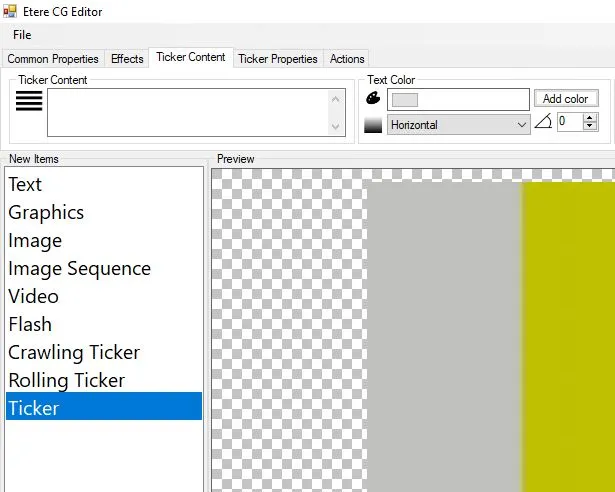
Task: Decrease the gradient angle value
Action: [x=590, y=126]
